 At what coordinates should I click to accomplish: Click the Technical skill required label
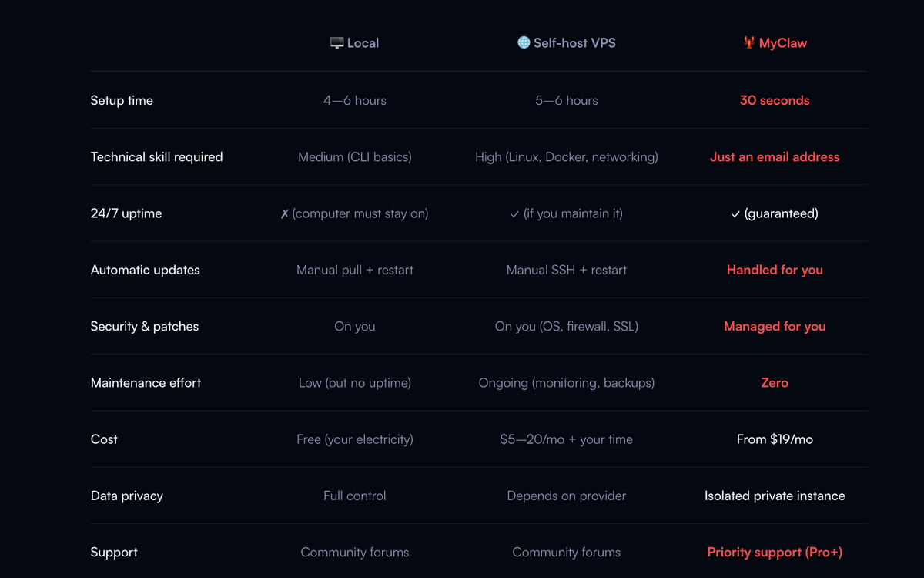[x=156, y=156]
